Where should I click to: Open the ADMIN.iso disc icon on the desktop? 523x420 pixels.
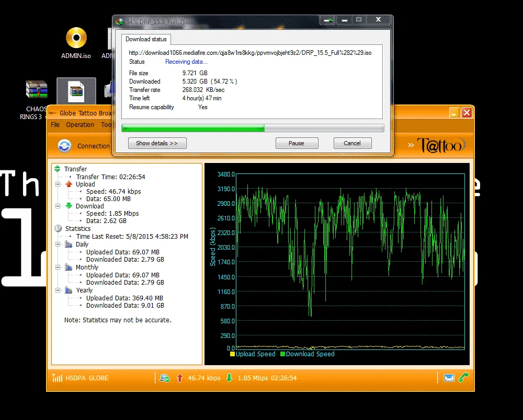76,38
